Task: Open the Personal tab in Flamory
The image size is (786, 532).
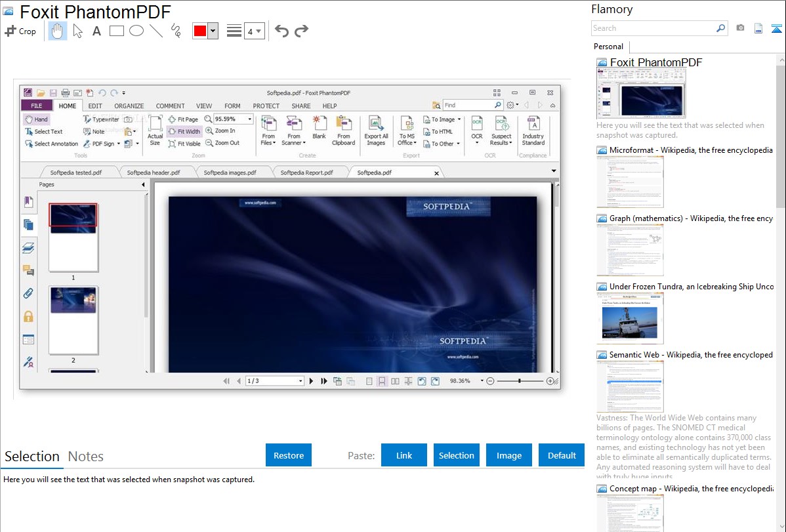Action: coord(609,47)
